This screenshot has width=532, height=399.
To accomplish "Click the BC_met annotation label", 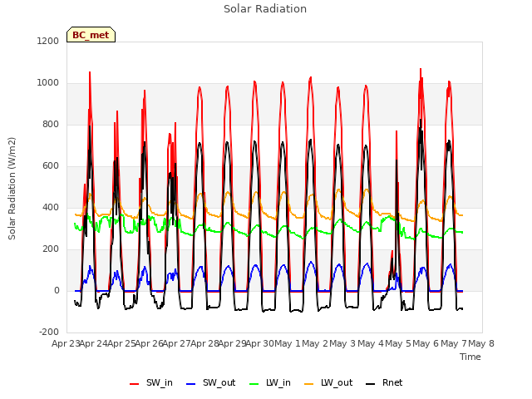I will pos(91,35).
